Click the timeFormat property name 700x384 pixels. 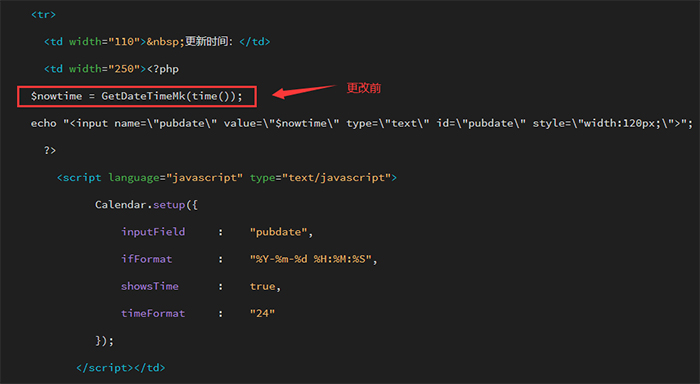point(153,313)
